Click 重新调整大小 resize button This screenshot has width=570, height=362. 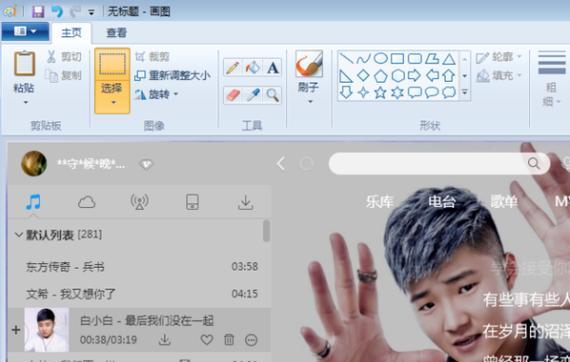click(x=172, y=76)
